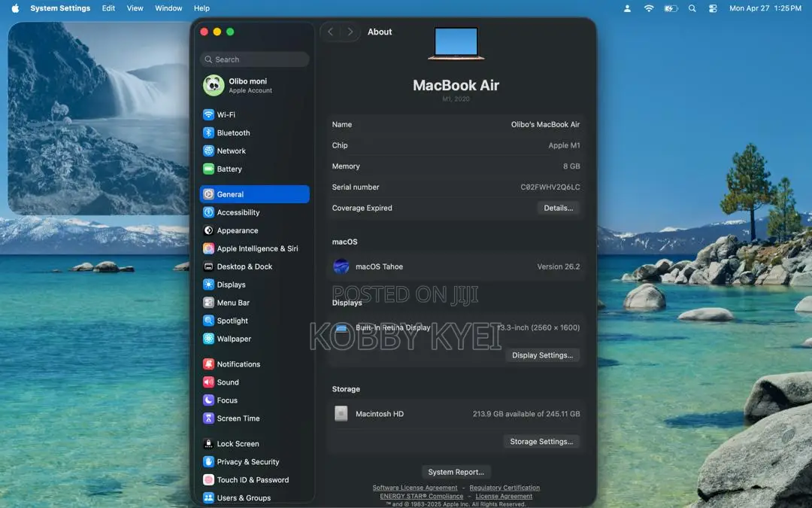The width and height of the screenshot is (812, 508).
Task: Open Sound speaker icon
Action: pyautogui.click(x=208, y=382)
